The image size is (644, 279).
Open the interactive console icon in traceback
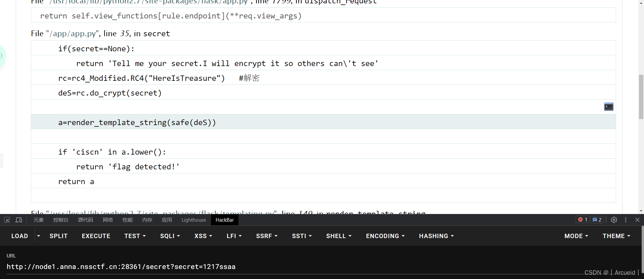pyautogui.click(x=608, y=107)
